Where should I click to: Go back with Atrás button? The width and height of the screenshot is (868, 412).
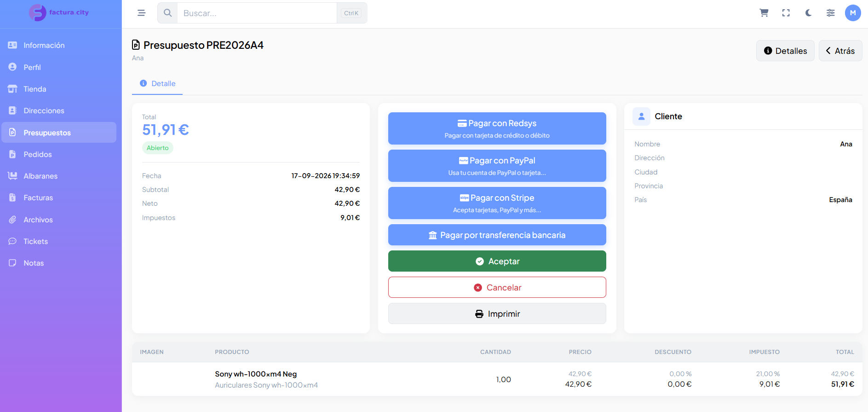[840, 51]
